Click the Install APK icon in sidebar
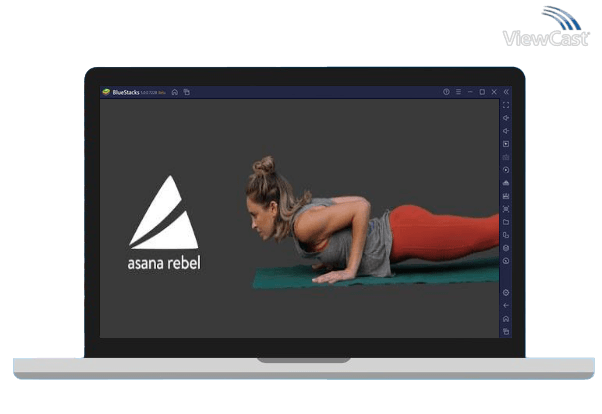The height and width of the screenshot is (414, 602). [x=506, y=183]
